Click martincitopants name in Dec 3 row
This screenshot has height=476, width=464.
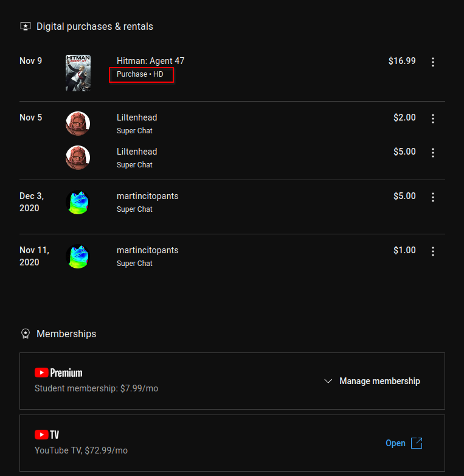[148, 196]
